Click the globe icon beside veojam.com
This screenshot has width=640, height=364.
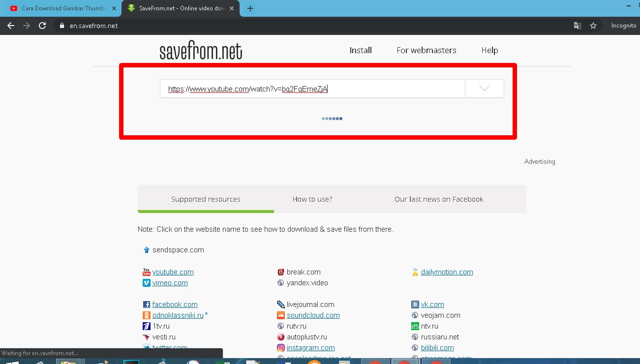(x=415, y=315)
